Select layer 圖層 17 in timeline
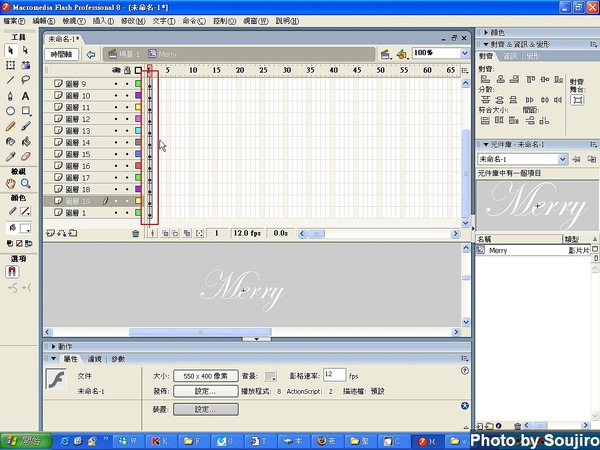This screenshot has width=600, height=450. click(78, 178)
